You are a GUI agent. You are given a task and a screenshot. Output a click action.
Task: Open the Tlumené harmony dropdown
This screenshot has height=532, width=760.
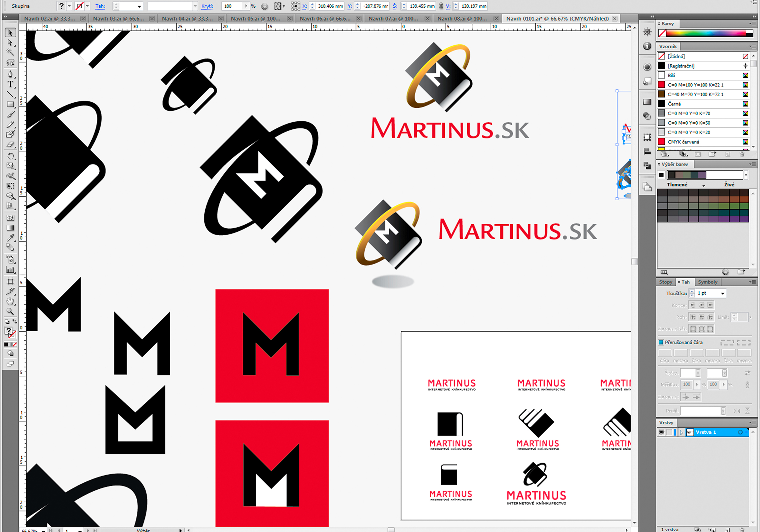[x=703, y=185]
